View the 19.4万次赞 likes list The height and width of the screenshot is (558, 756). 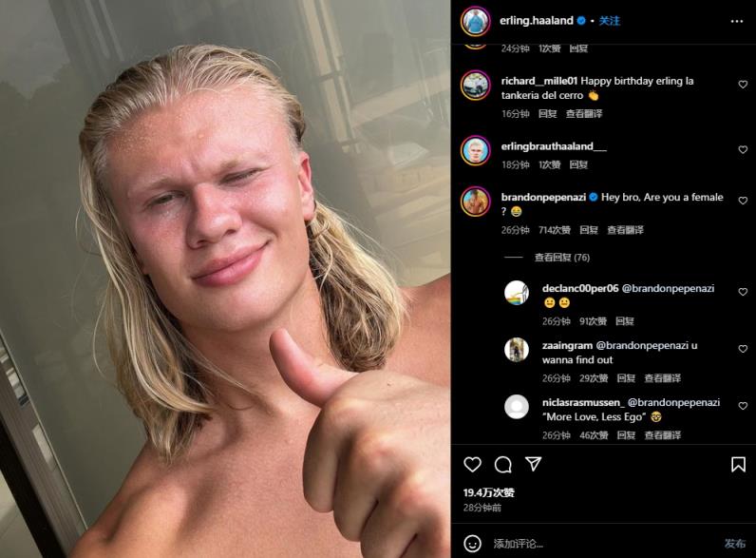488,492
